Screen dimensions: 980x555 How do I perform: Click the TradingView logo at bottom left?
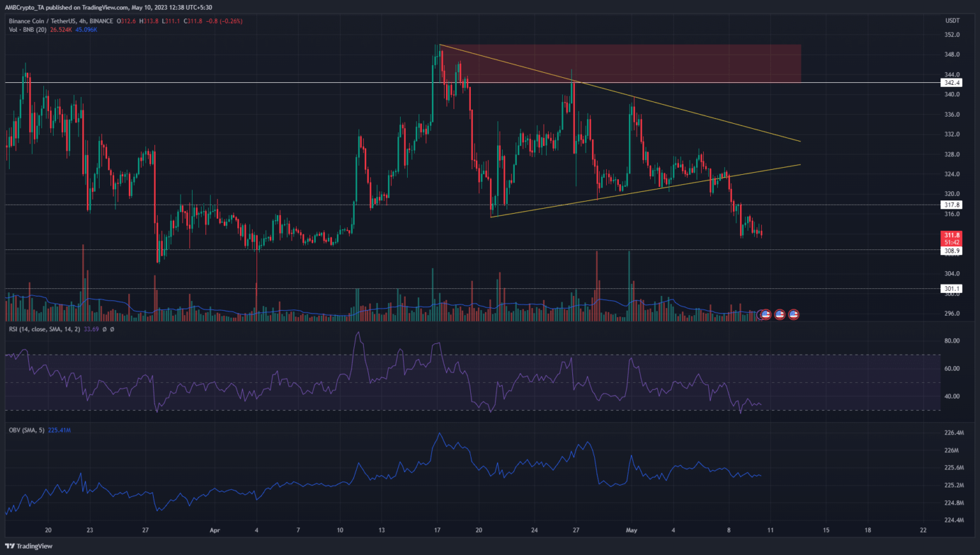coord(29,546)
